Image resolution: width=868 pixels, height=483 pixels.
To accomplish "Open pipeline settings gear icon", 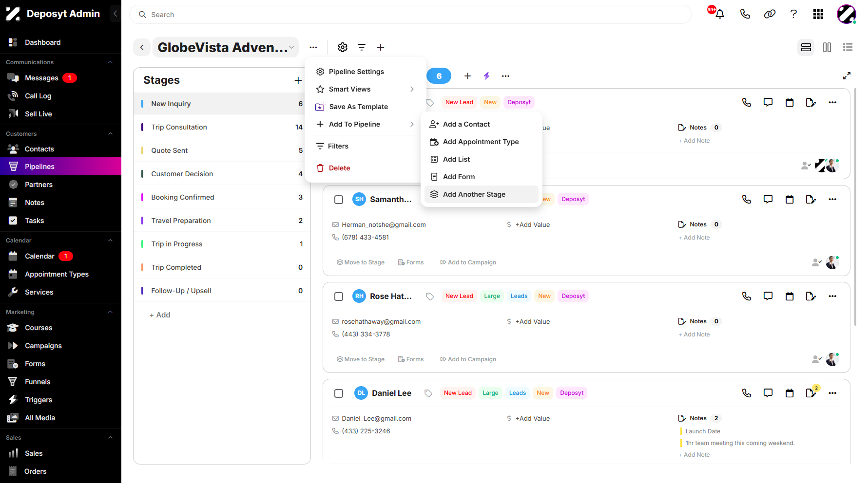I will [343, 47].
